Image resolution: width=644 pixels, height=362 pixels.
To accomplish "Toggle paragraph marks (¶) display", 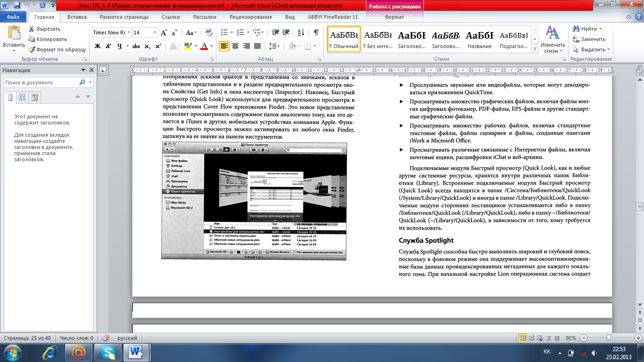I will (316, 33).
